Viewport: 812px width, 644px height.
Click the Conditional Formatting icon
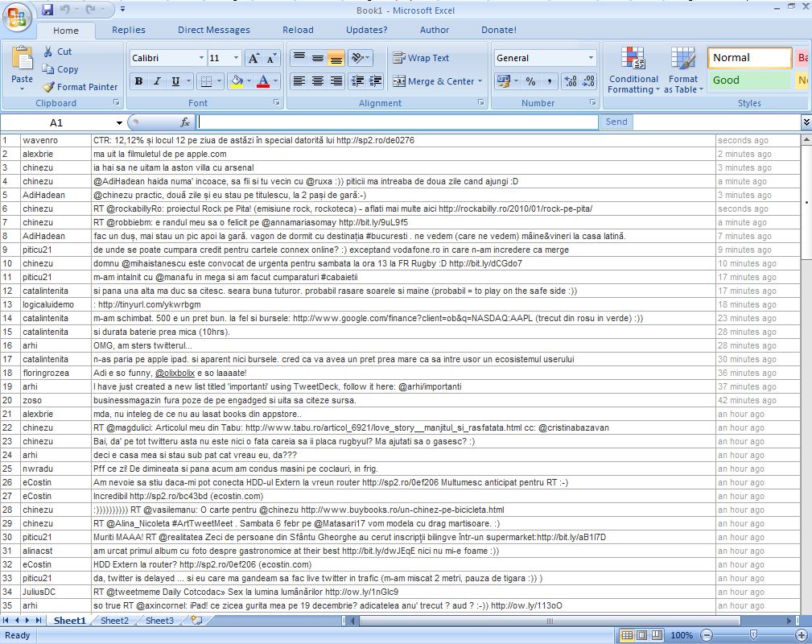click(x=633, y=59)
